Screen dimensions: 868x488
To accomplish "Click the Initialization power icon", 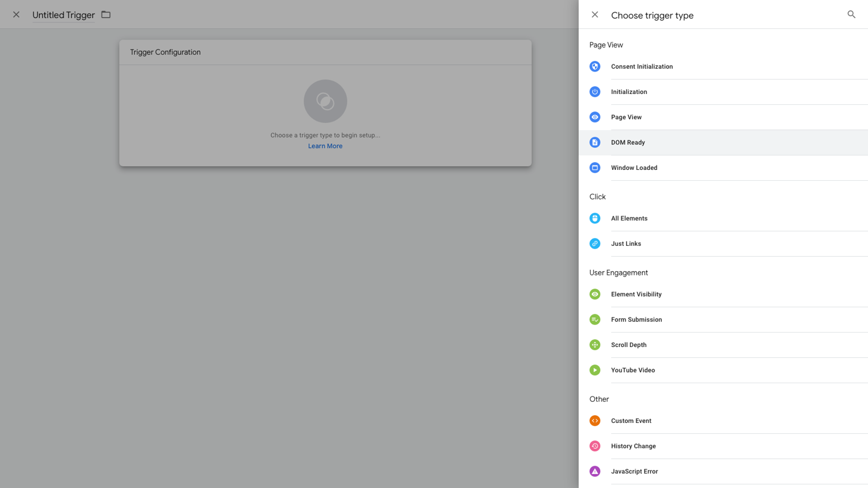I will [595, 92].
